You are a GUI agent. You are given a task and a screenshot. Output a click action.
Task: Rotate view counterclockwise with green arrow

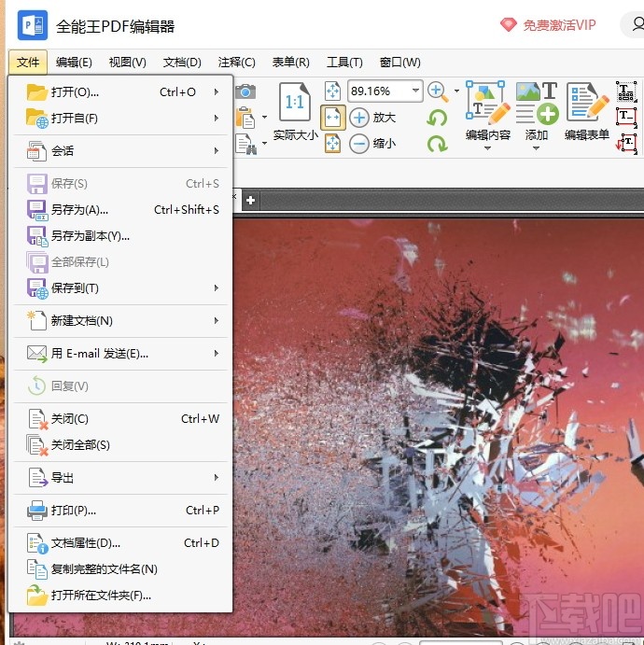[437, 118]
